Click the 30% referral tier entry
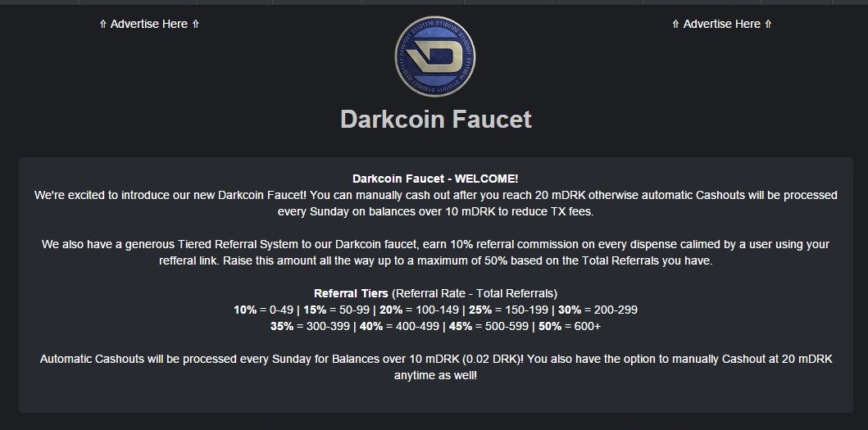The width and height of the screenshot is (868, 430). 598,310
